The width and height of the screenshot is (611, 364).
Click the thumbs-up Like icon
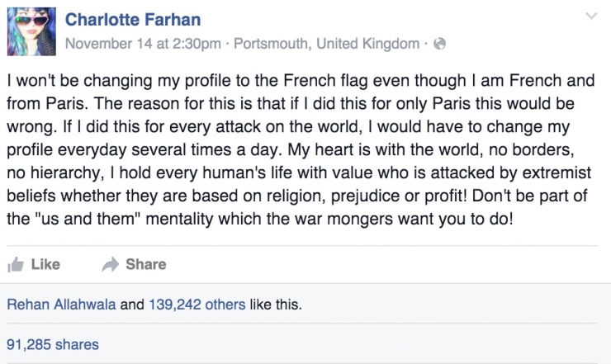click(x=14, y=265)
